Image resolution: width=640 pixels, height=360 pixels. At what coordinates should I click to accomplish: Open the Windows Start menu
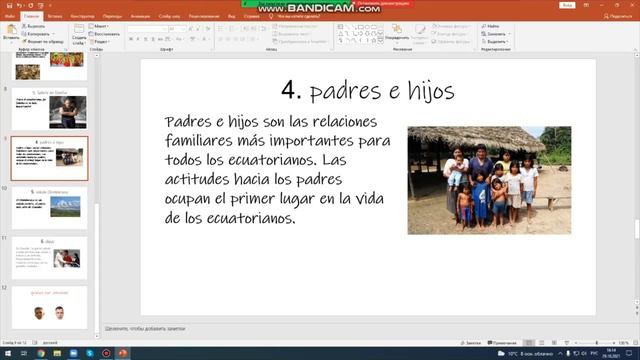[7, 353]
